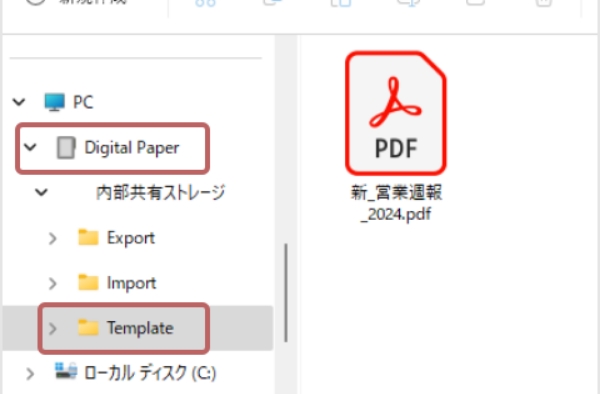Click the file name 新_営業週報_2024.pdf
The image size is (600, 394).
pos(396,203)
